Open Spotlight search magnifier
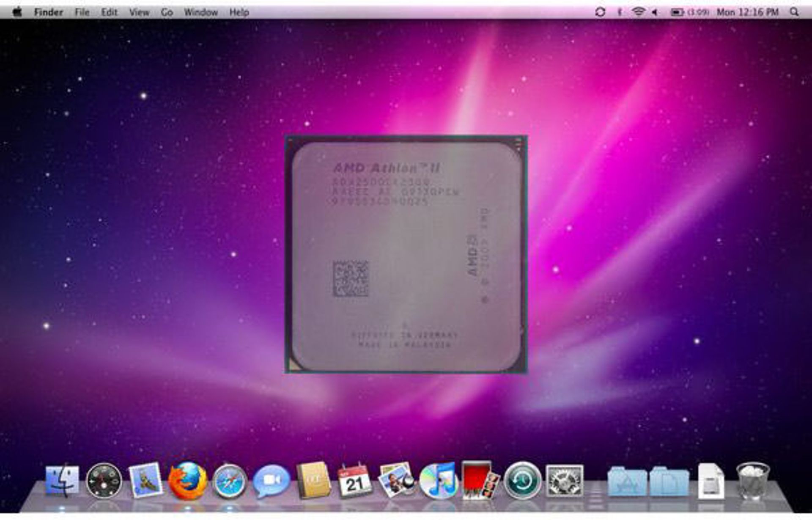812x520 pixels. 795,12
